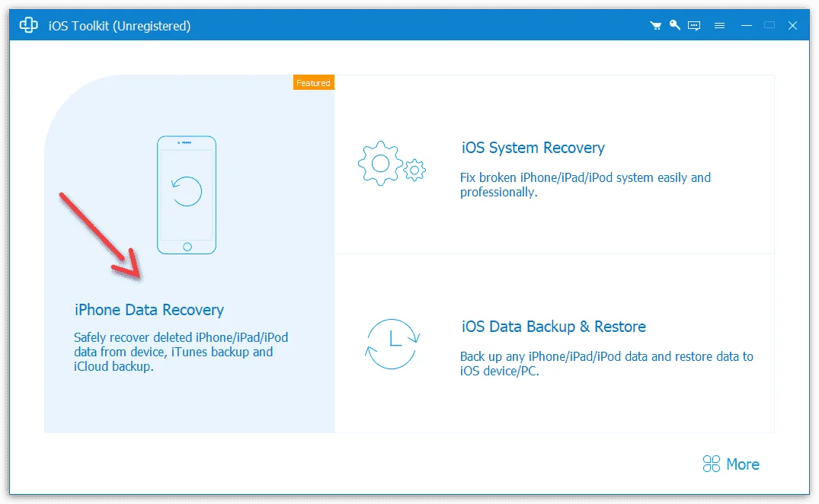The width and height of the screenshot is (819, 504).
Task: Minimize the iOS Toolkit window
Action: 747,26
